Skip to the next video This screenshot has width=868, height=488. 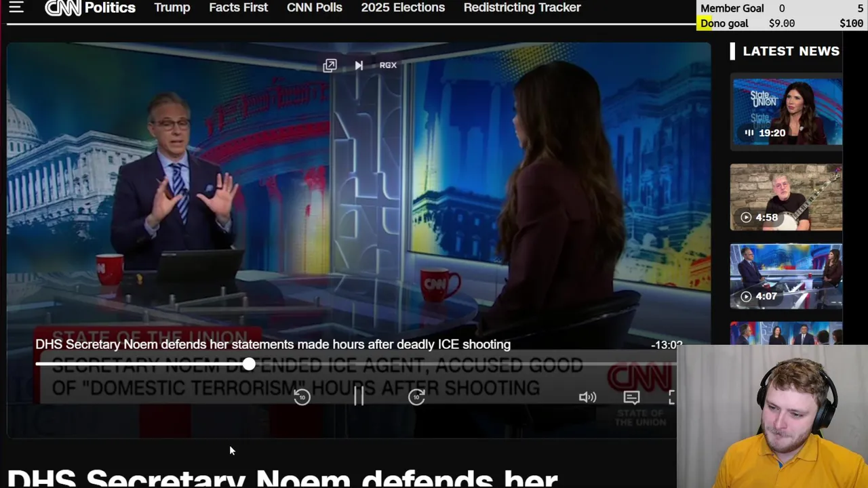tap(359, 65)
